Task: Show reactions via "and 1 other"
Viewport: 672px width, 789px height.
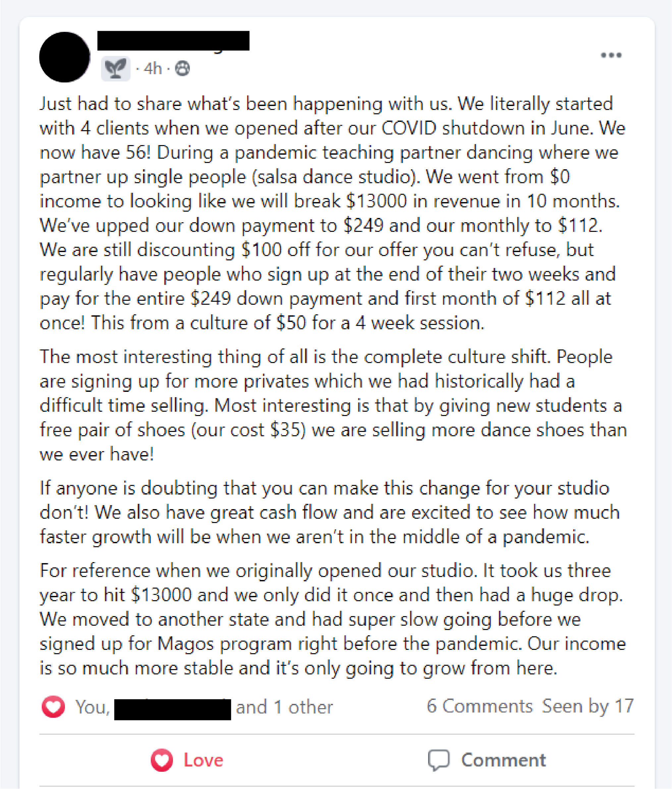Action: tap(284, 707)
